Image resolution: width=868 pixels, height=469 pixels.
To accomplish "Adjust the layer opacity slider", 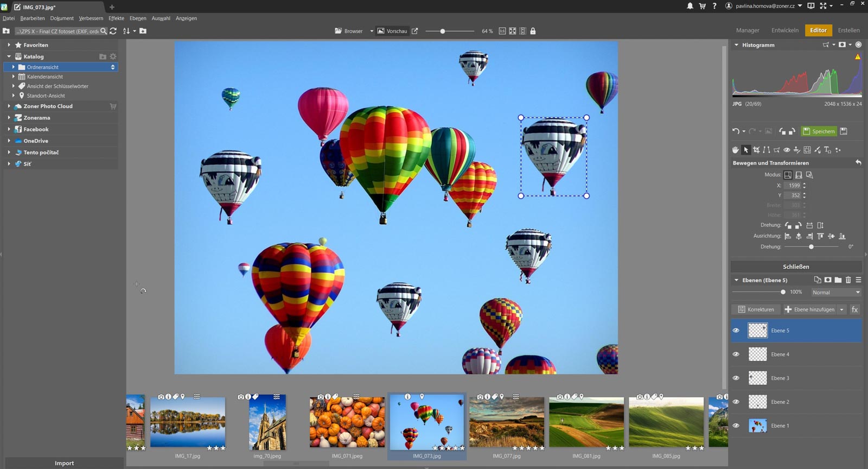I will (x=783, y=292).
